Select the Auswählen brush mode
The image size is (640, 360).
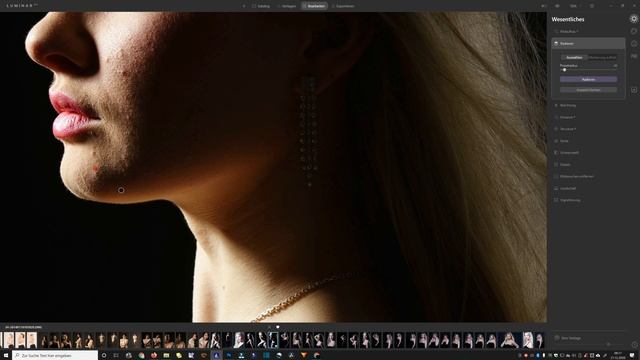click(574, 58)
